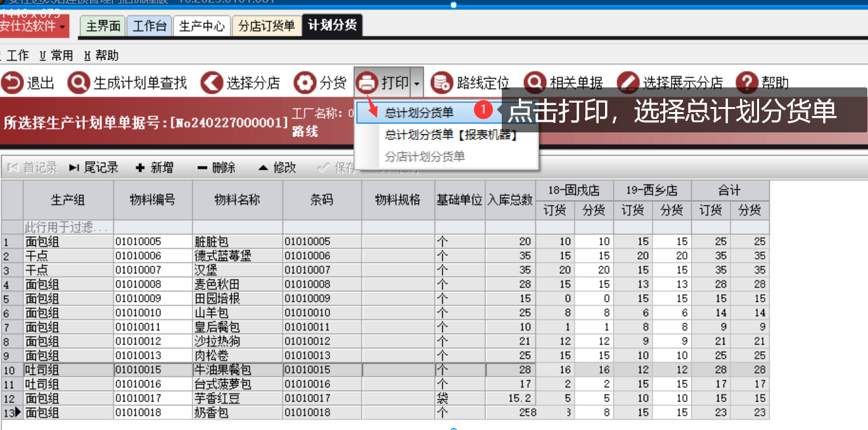Open the 安仕达软件 dropdown menu

click(x=35, y=27)
